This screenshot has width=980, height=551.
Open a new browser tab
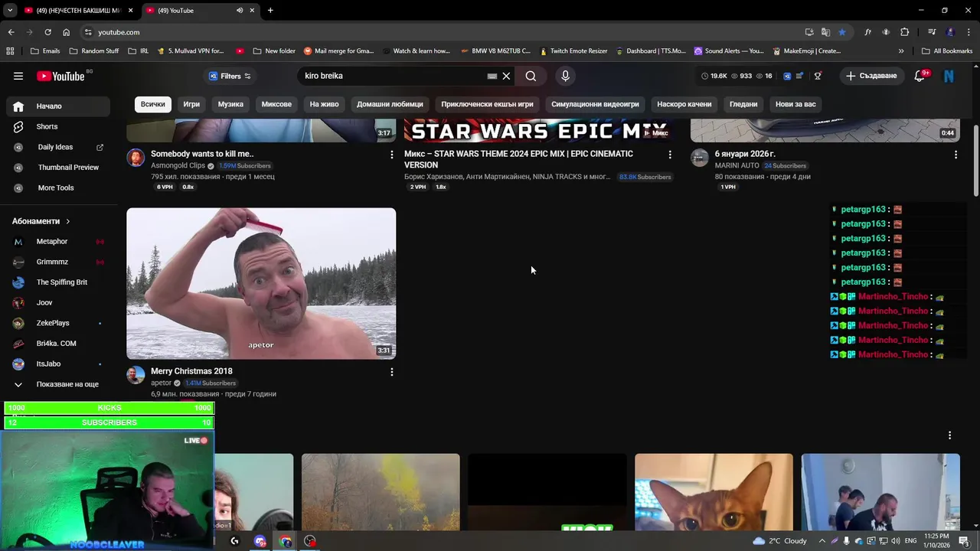coord(270,11)
